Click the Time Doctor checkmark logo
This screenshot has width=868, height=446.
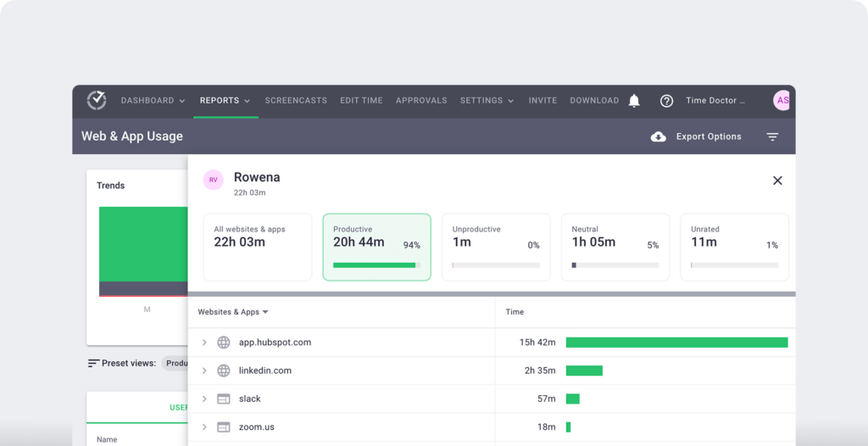97,100
